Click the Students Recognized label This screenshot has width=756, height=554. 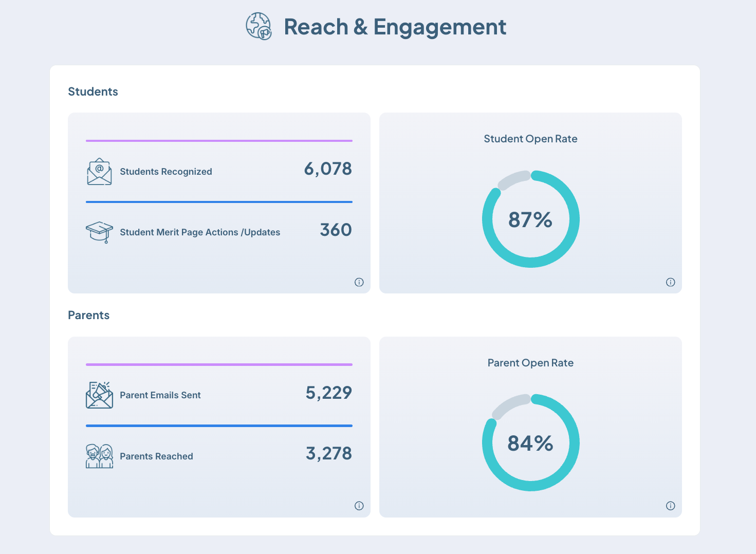point(166,172)
